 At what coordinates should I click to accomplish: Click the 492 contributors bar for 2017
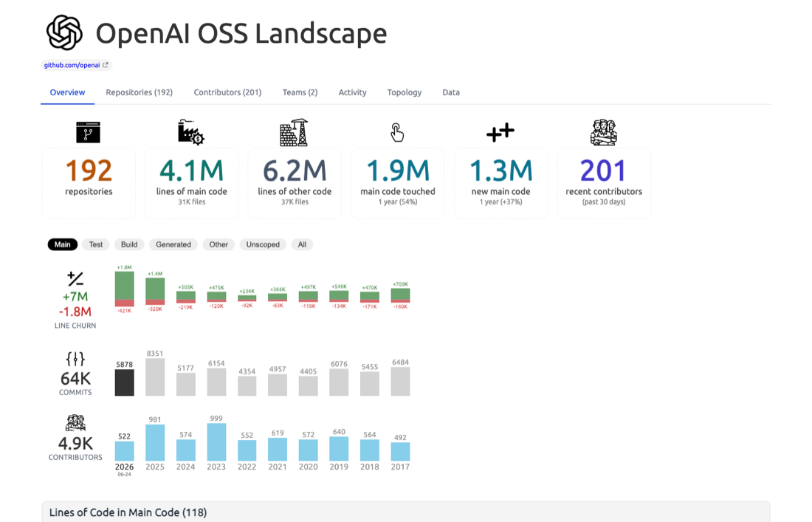coord(400,452)
